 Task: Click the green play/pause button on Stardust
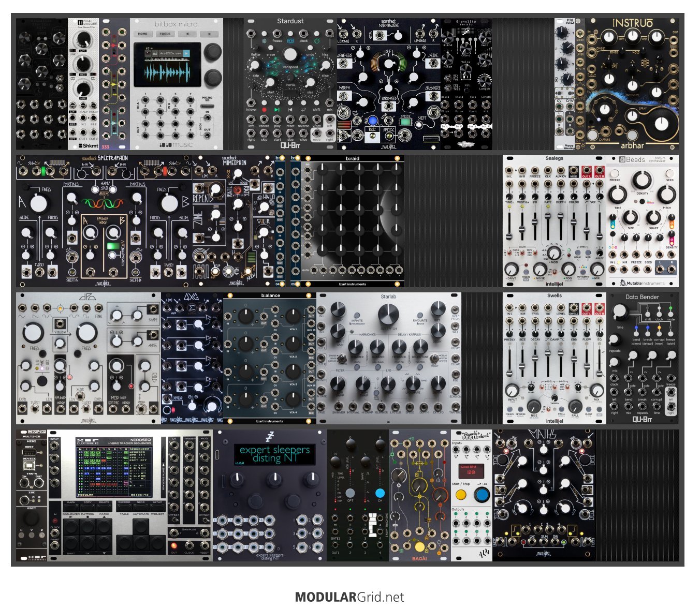277,110
